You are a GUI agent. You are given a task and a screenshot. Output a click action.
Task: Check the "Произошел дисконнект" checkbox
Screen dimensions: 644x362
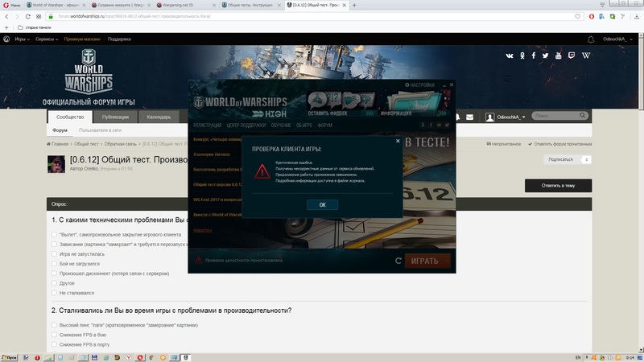tap(54, 274)
